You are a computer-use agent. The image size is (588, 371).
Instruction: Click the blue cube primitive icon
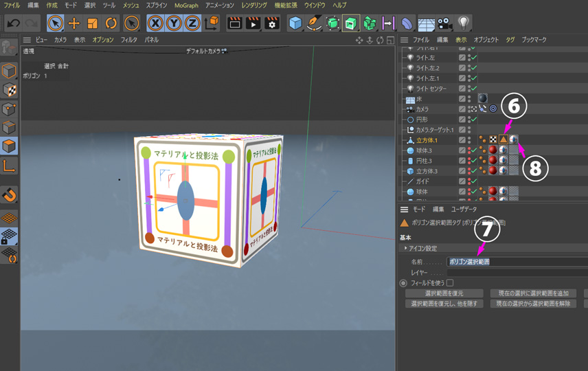295,23
